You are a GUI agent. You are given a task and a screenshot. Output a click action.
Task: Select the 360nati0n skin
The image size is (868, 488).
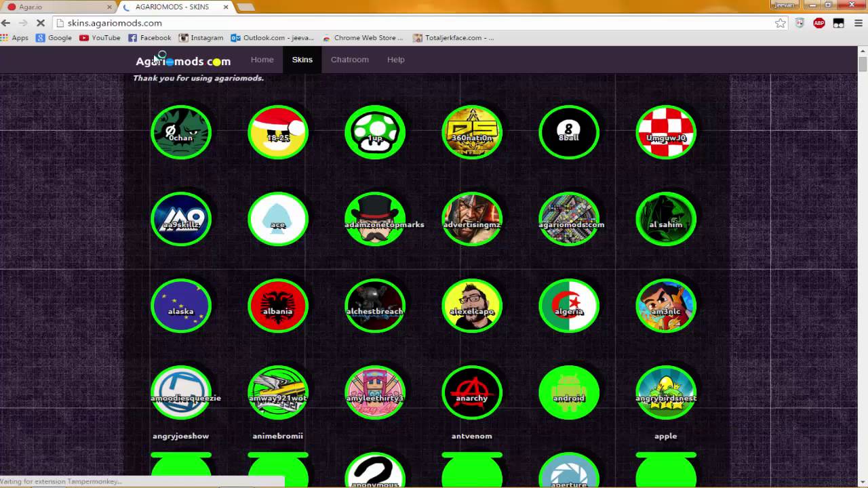click(x=472, y=132)
